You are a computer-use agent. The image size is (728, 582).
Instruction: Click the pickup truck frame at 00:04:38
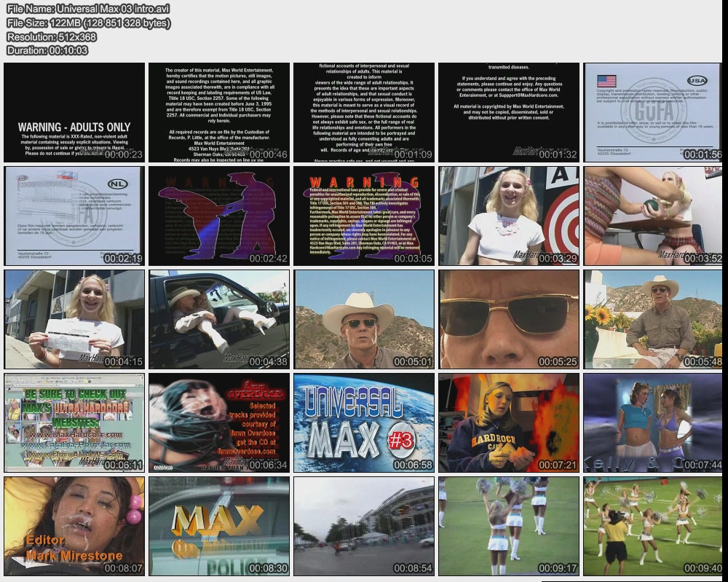tap(218, 319)
